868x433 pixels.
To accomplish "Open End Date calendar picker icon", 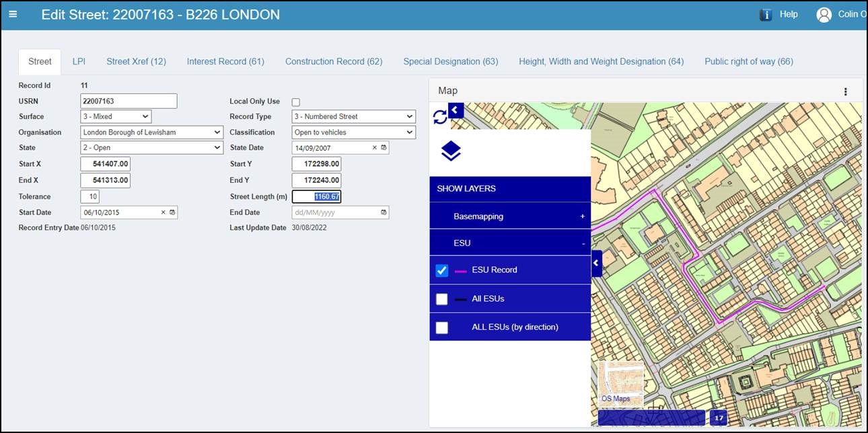I will 384,212.
